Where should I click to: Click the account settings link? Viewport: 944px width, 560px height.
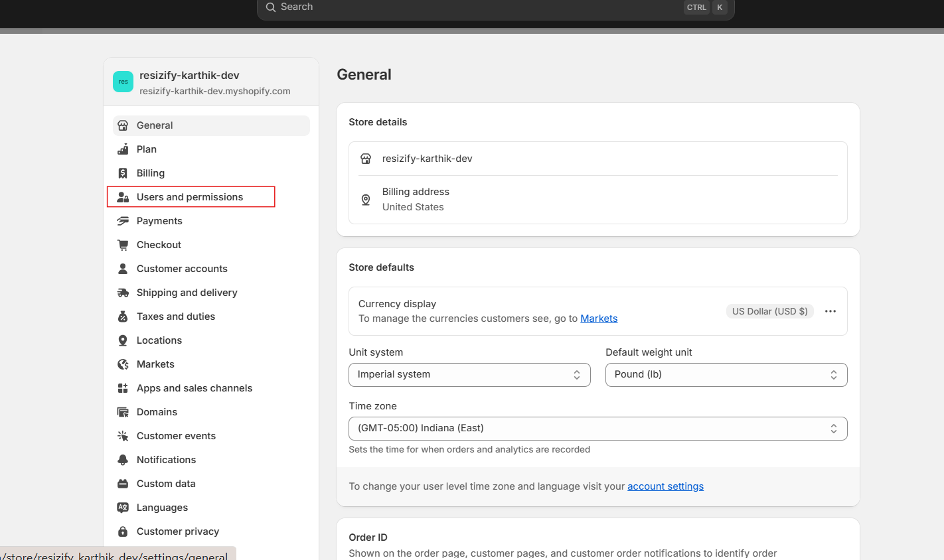pyautogui.click(x=665, y=486)
